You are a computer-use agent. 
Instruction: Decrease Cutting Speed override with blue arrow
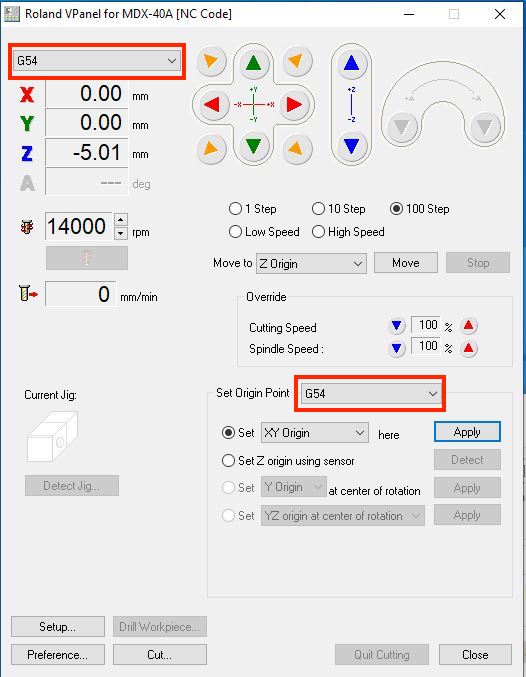coord(396,326)
